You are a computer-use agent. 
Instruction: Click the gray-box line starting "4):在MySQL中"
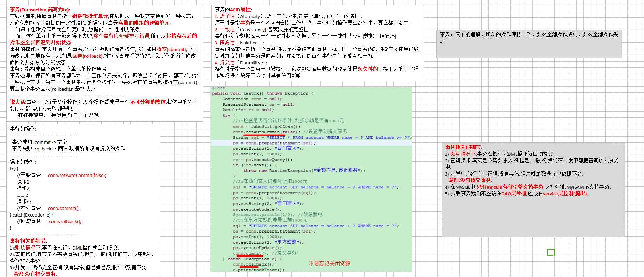(528, 187)
